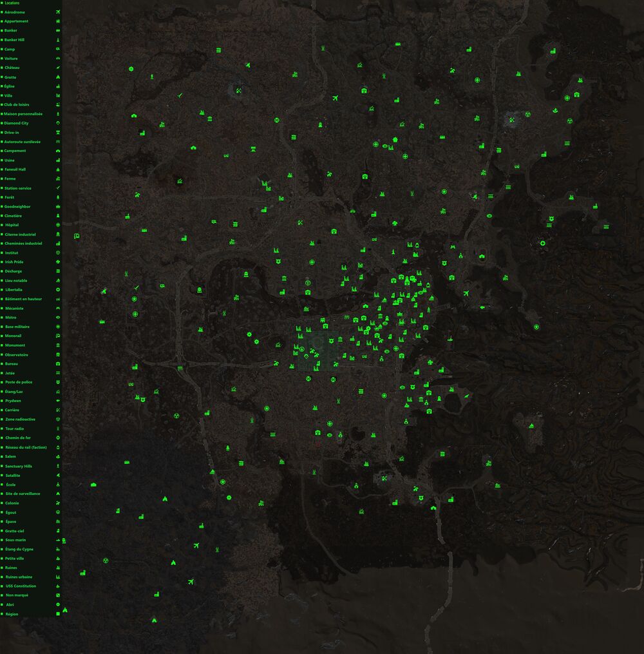
Task: Click the Usine factory icon in legend
Action: click(58, 160)
